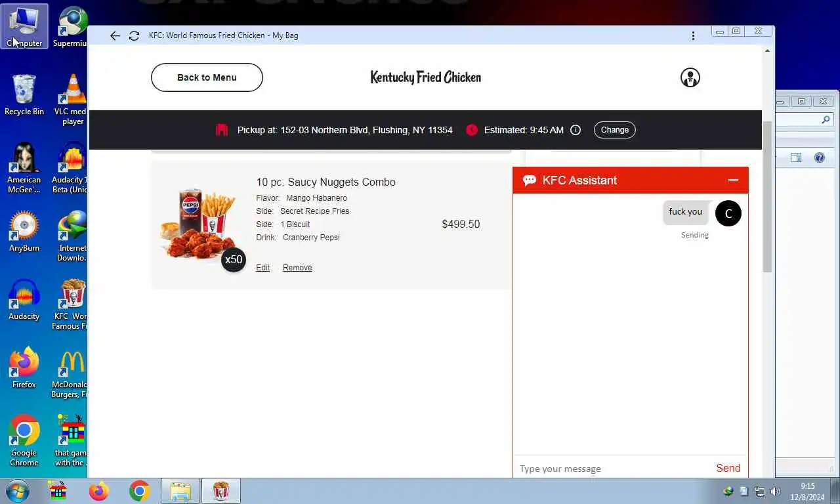The image size is (840, 504).
Task: Open the Audacity headphones desktop shortcut
Action: pos(24,300)
